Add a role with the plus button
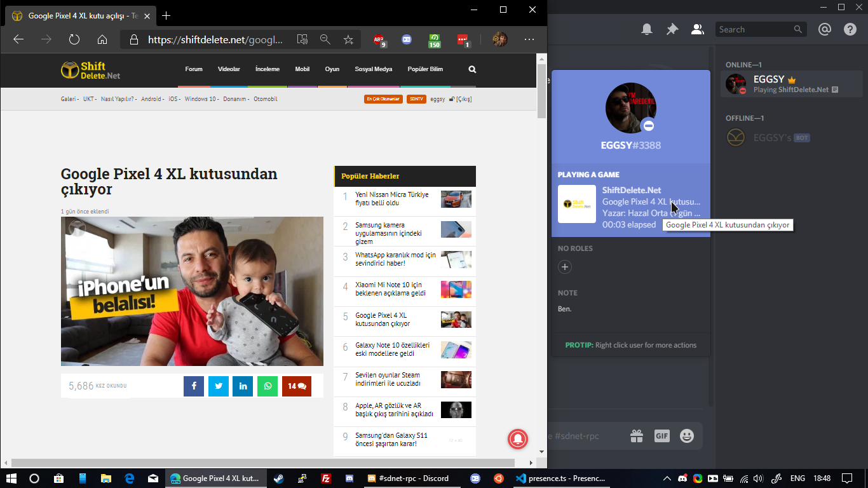 (x=565, y=267)
